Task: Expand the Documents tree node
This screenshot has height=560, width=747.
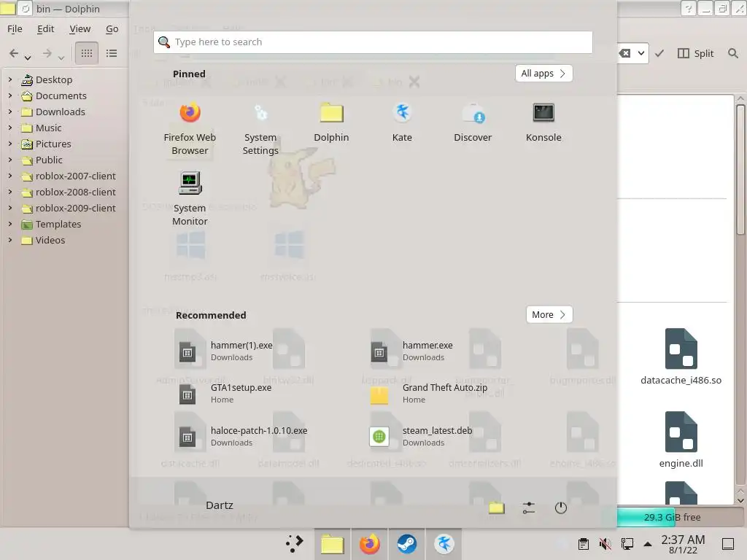Action: click(10, 96)
